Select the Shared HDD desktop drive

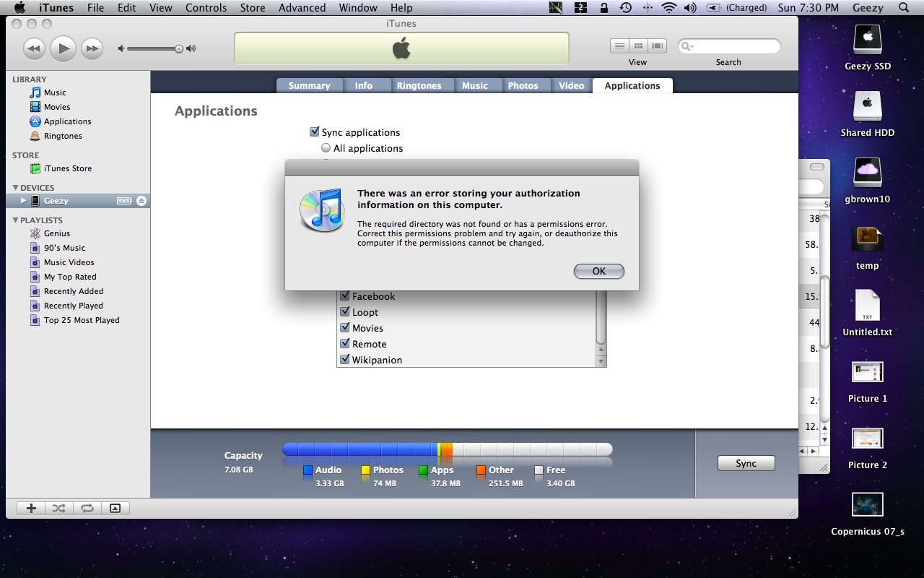click(868, 114)
